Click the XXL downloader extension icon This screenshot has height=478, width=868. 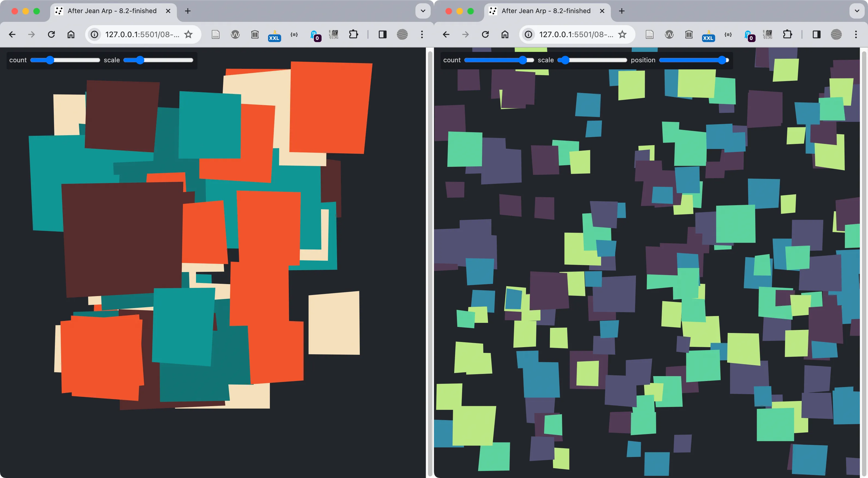tap(275, 34)
